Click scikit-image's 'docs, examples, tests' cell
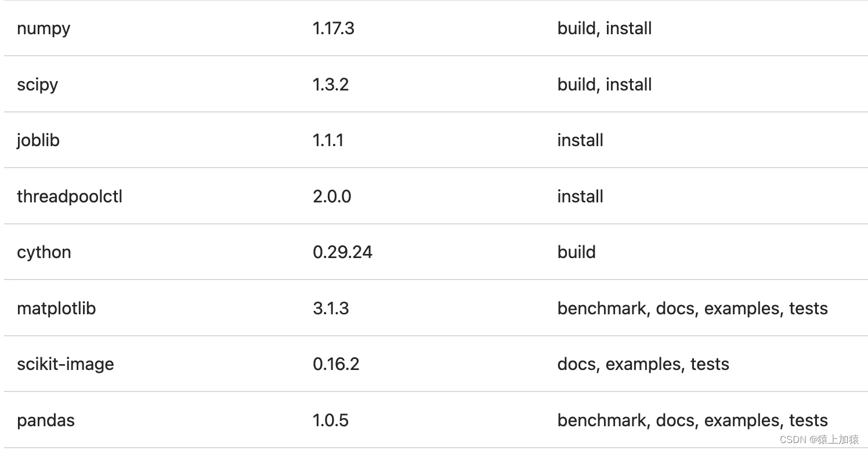 click(643, 364)
